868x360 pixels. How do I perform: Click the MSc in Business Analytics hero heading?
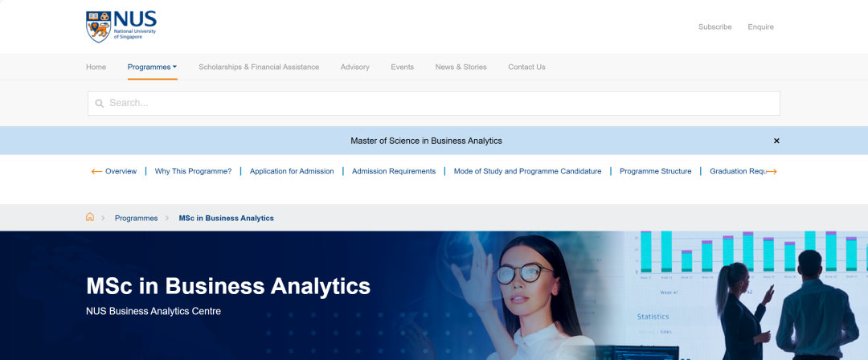pos(228,286)
